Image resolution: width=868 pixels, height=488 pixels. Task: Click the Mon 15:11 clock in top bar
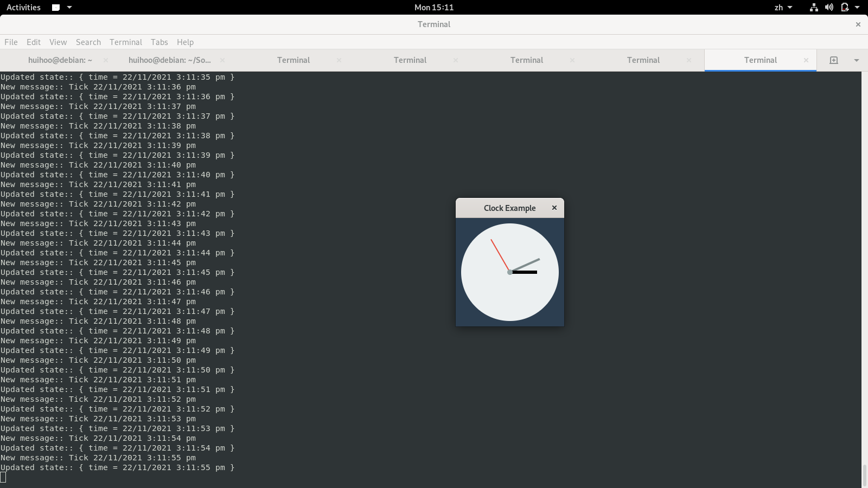pyautogui.click(x=433, y=8)
